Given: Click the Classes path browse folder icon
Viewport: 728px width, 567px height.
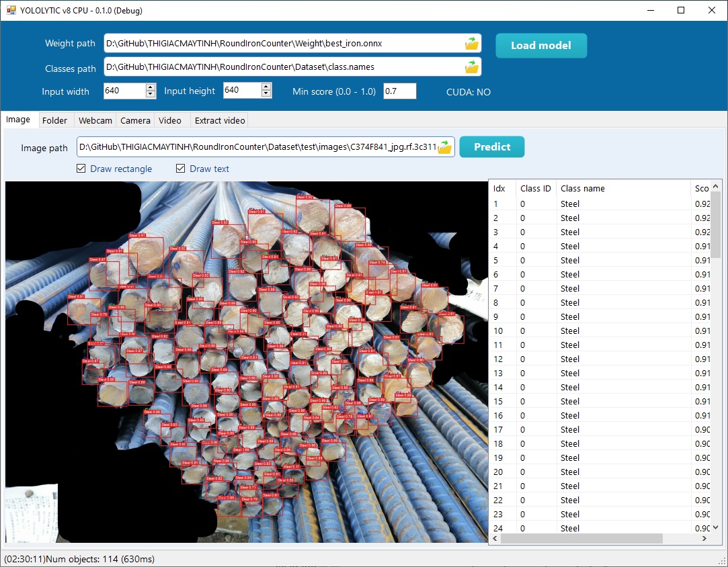Looking at the screenshot, I should (472, 67).
